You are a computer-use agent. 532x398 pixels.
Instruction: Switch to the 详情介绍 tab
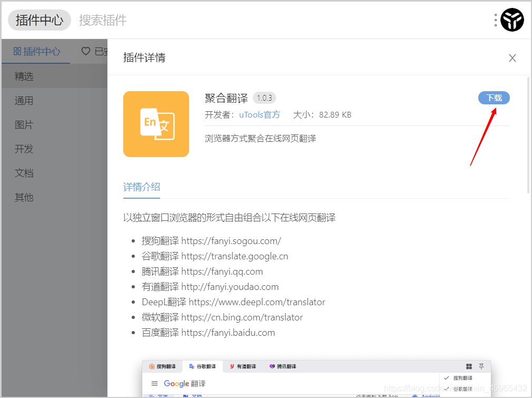(x=141, y=187)
